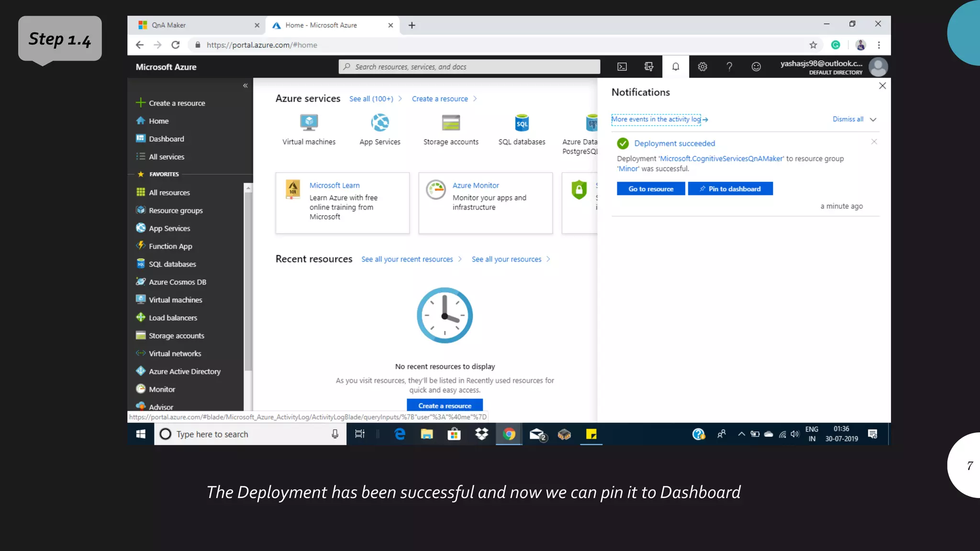Screen dimensions: 980x551
Task: Open Microsoft.CognitiveServicesQnAMaker deployment link
Action: (721, 159)
